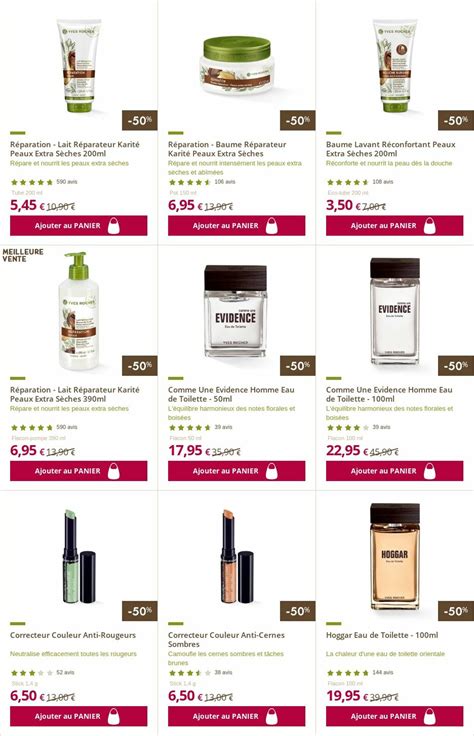
Task: Click -50% badge on Correcteur Anti-Rougeurs
Action: [139, 611]
